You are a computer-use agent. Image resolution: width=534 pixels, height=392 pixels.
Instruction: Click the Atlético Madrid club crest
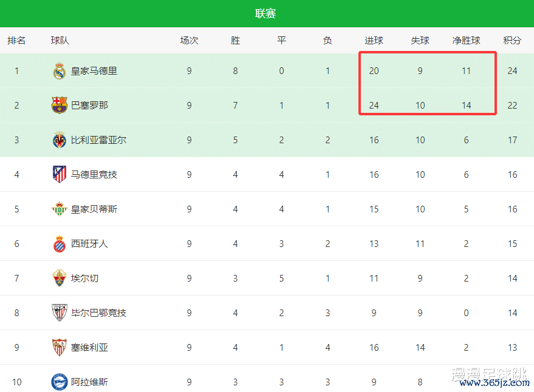59,175
